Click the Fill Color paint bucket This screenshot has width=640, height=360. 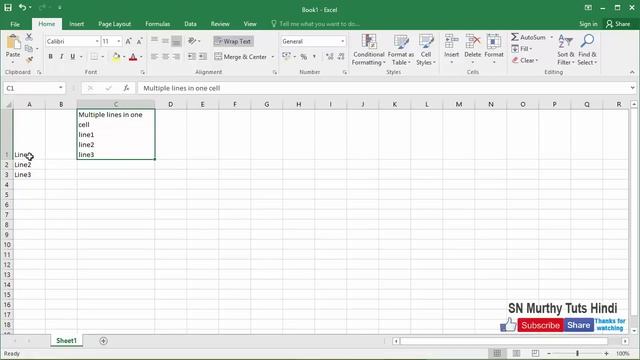(x=116, y=57)
